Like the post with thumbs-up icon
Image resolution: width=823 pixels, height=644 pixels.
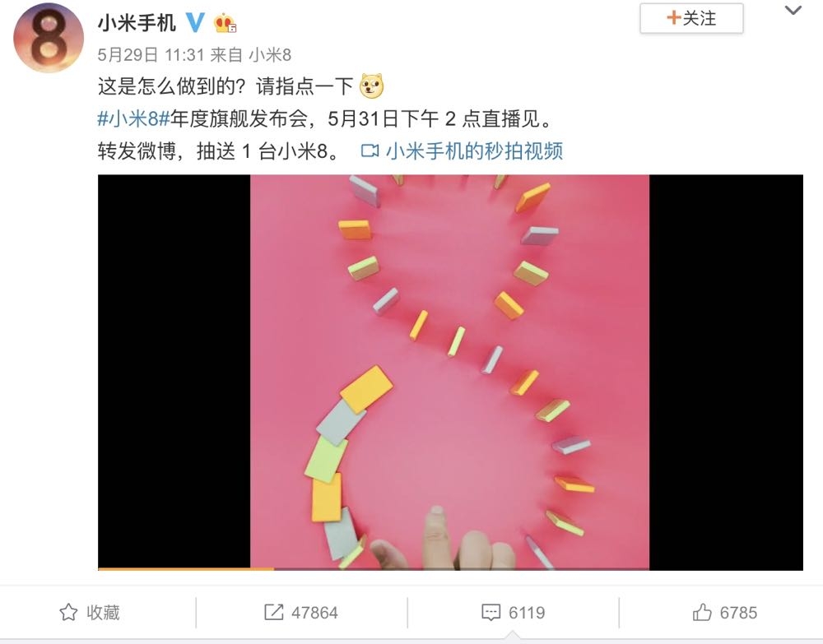pos(702,612)
